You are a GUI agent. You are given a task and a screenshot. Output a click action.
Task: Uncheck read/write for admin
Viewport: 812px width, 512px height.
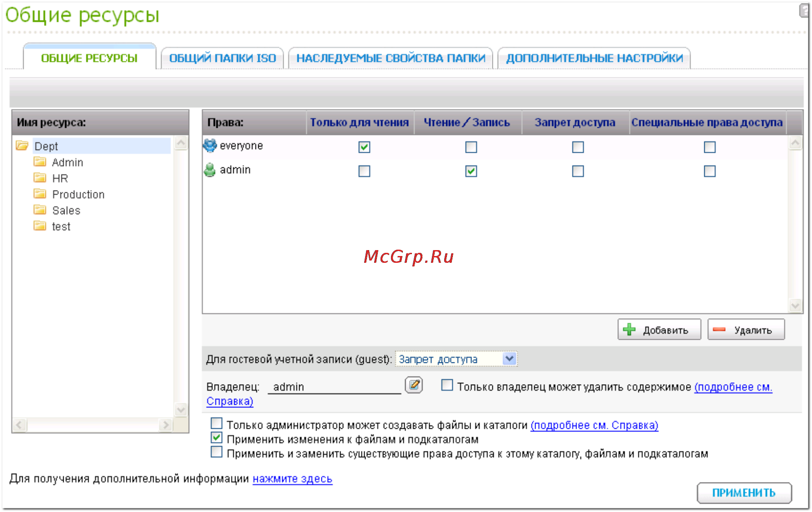471,171
